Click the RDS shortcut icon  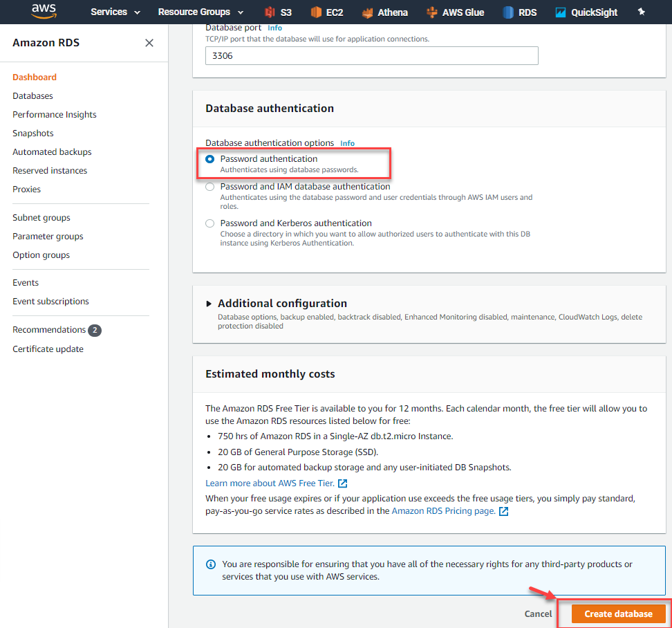(x=508, y=12)
